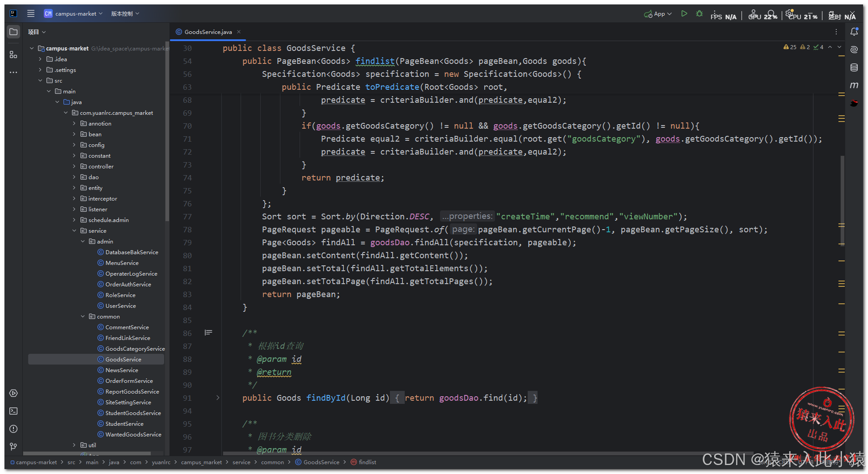
Task: Click the warnings count indicator 25
Action: pos(790,47)
